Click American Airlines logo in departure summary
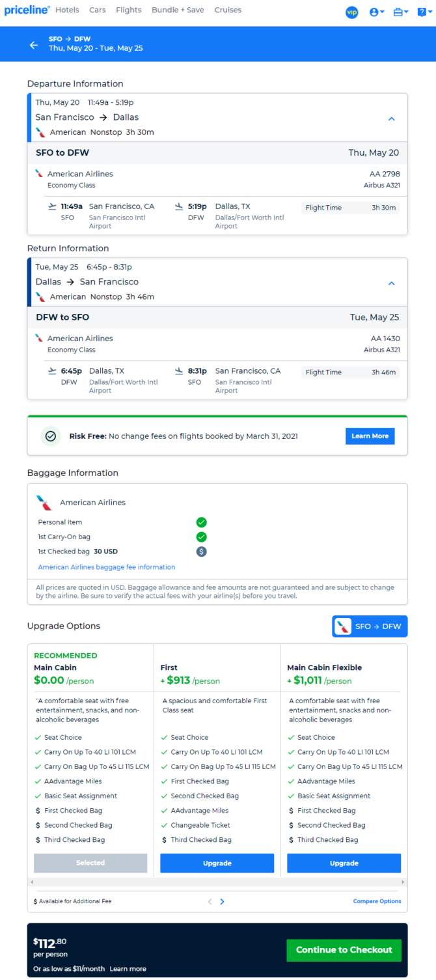This screenshot has width=436, height=980. (x=41, y=132)
